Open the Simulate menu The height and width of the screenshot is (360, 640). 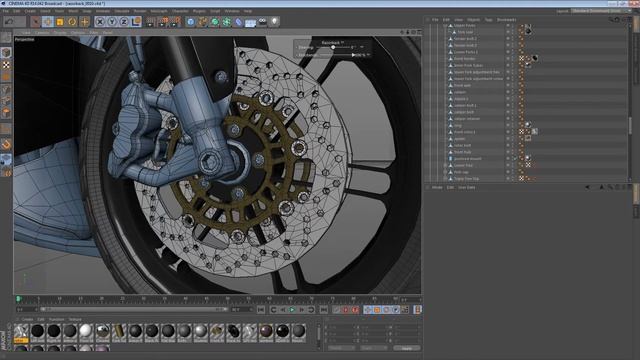122,11
